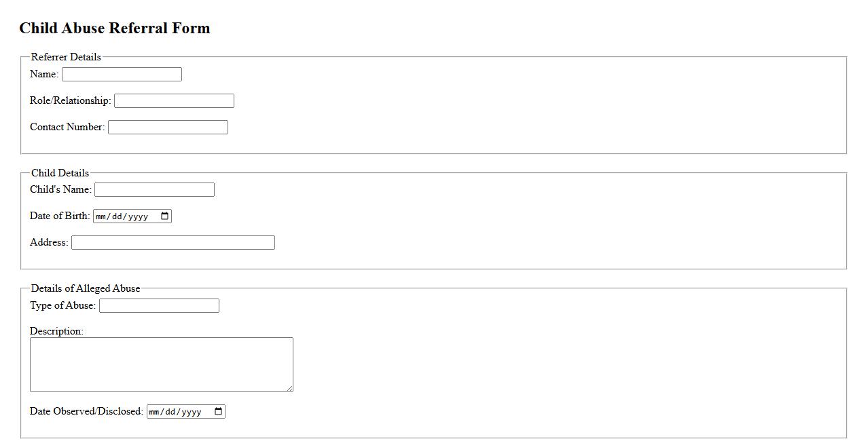
Task: Select the year segment of Date Observed/Disclosed
Action: pos(192,413)
